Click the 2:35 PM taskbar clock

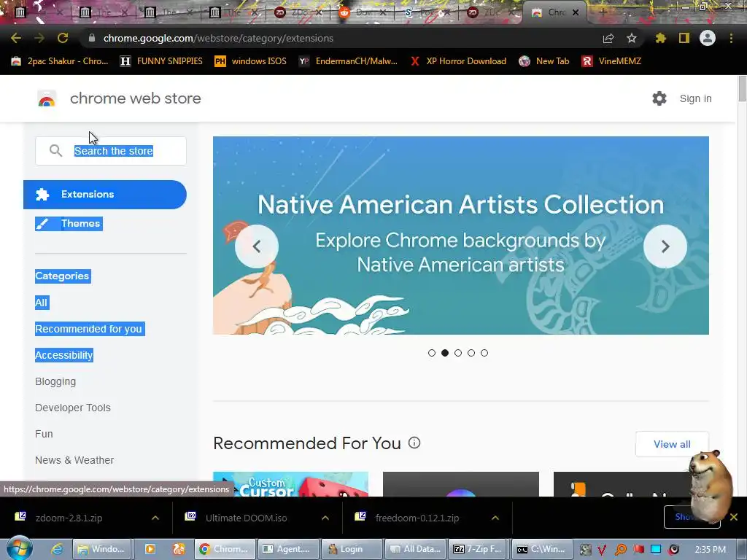coord(711,549)
